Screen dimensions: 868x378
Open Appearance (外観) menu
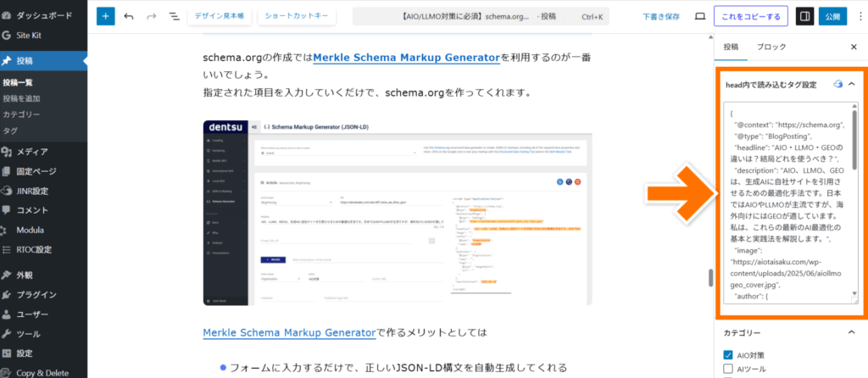(x=44, y=275)
